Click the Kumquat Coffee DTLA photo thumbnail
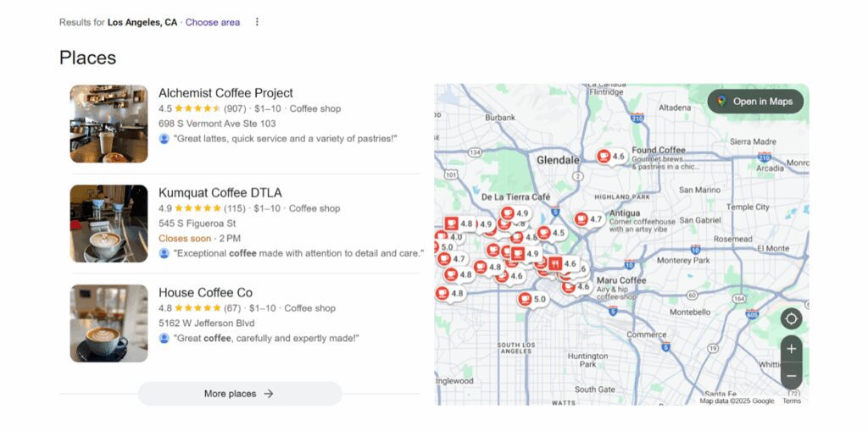The height and width of the screenshot is (431, 868). [x=109, y=224]
